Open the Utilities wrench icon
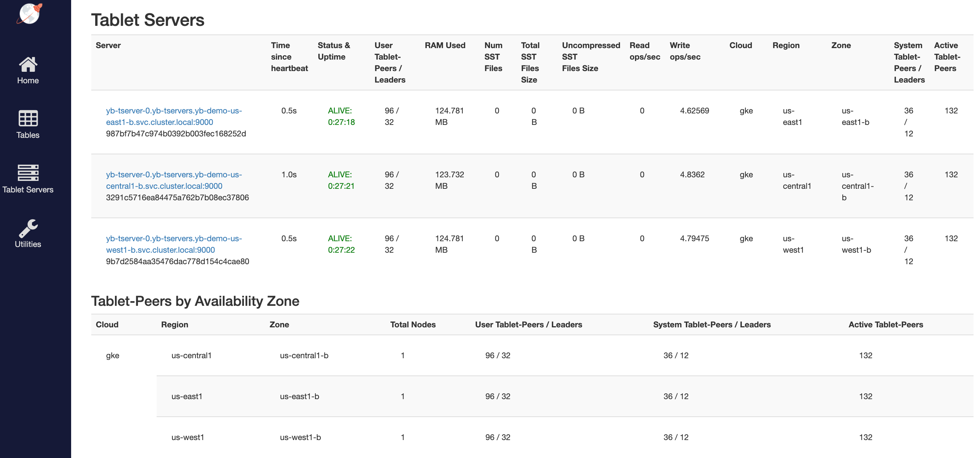Viewport: 980px width, 458px height. pyautogui.click(x=28, y=228)
